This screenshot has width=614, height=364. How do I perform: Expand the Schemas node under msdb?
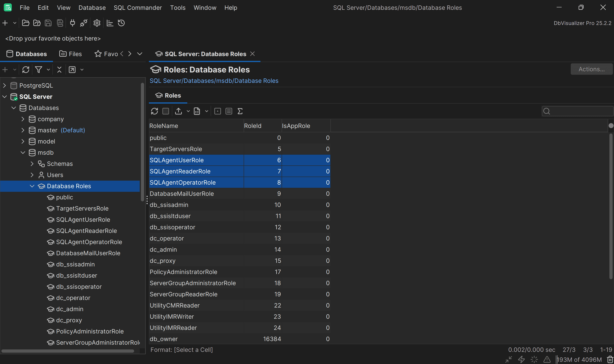32,163
